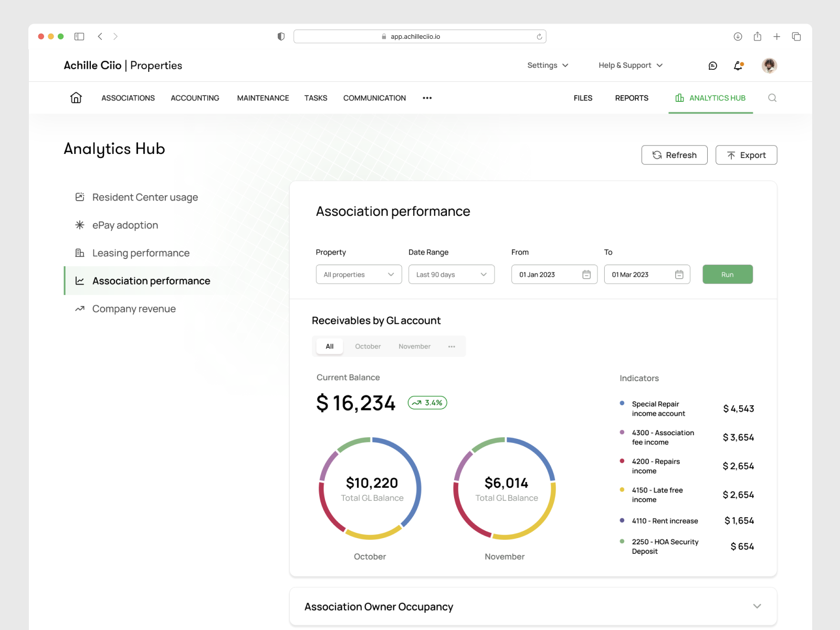Open the user profile avatar
840x630 pixels.
(769, 65)
